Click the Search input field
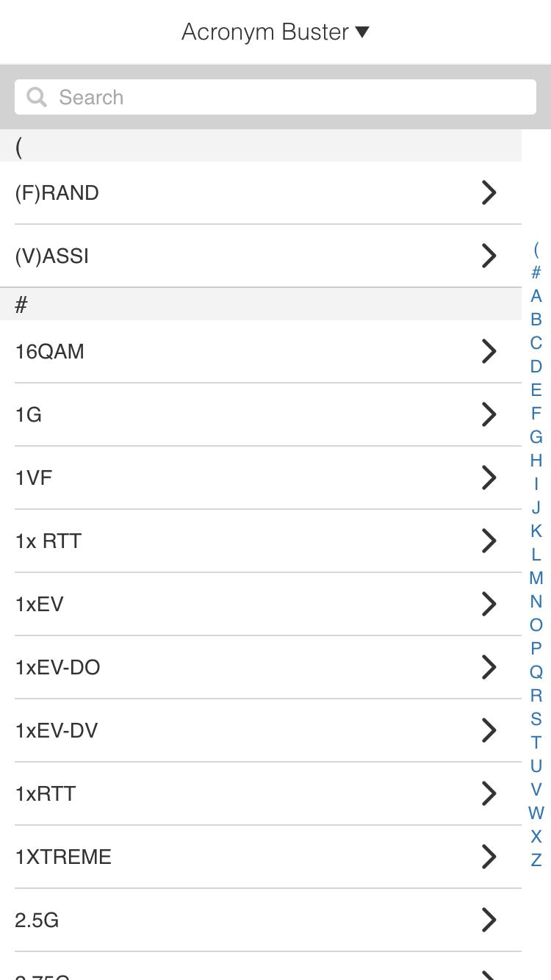This screenshot has width=551, height=980. [x=275, y=97]
